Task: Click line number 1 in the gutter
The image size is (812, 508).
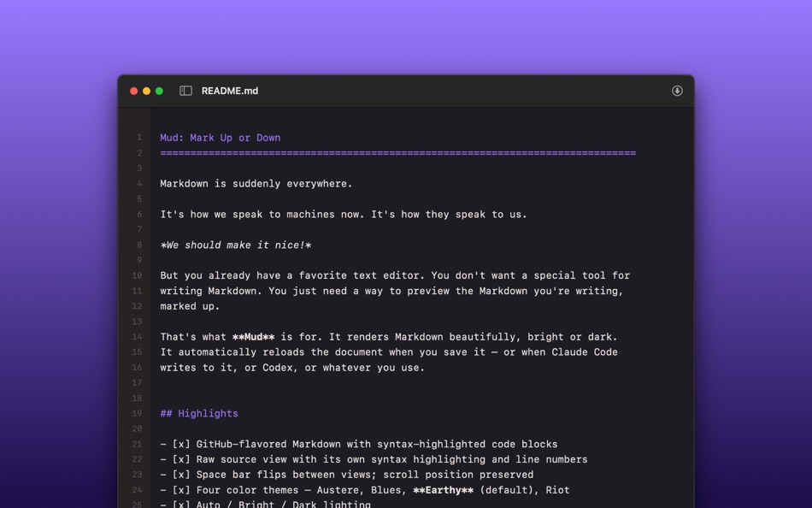Action: [x=139, y=137]
